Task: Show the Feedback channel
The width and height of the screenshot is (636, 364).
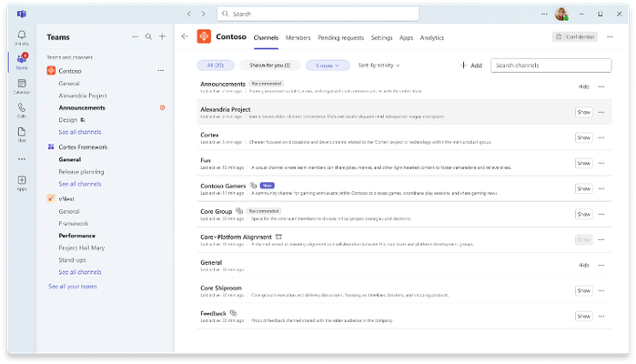Action: tap(583, 316)
